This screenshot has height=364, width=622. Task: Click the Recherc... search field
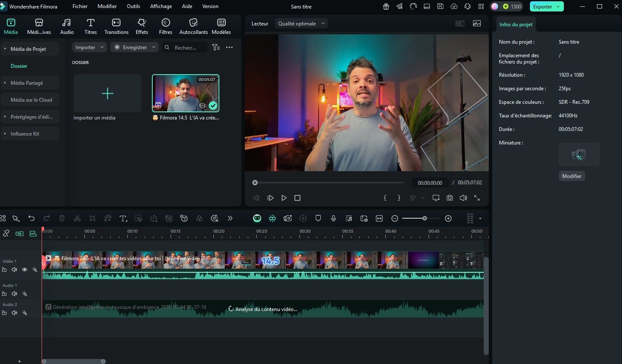[185, 47]
